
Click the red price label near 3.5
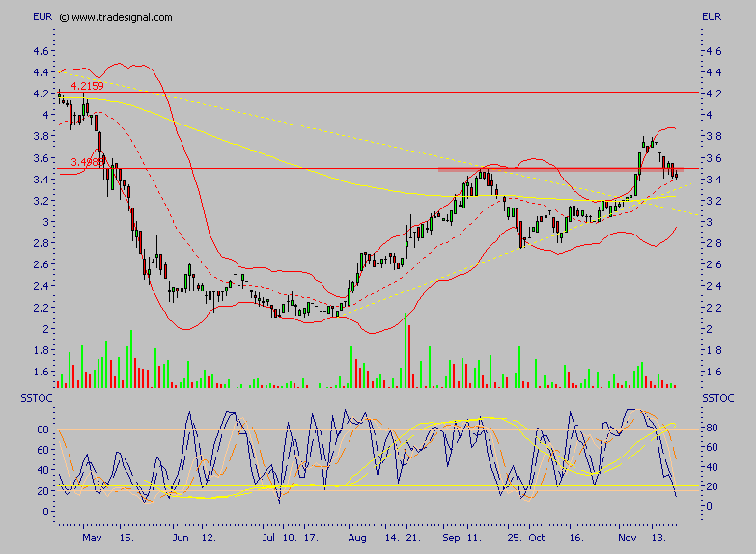click(87, 161)
